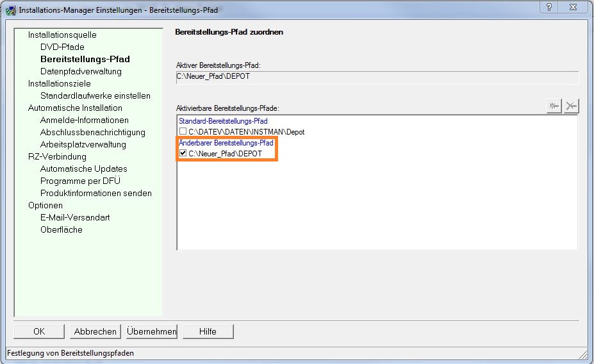The height and width of the screenshot is (364, 594).
Task: Click the Installations-Manager icon in title bar
Action: coord(10,11)
